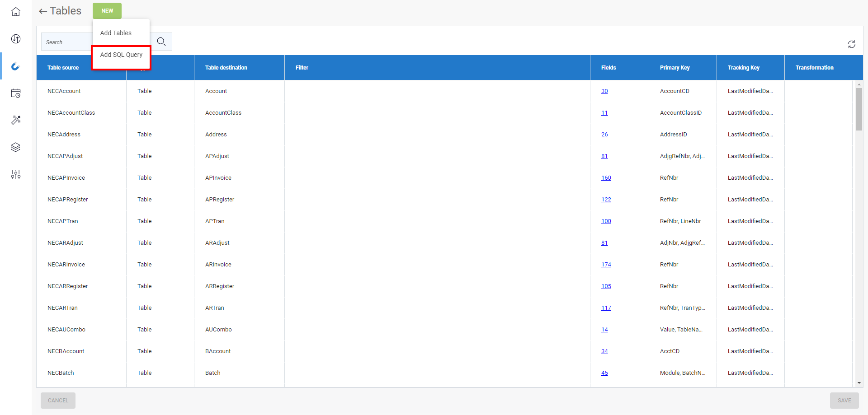Open the sliders settings icon in sidebar
Viewport: 868px width, 415px height.
[x=16, y=174]
